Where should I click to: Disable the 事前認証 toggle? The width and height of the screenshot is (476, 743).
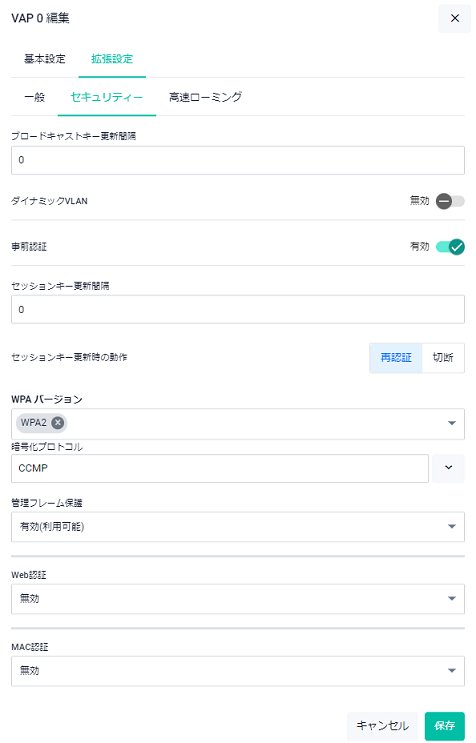click(450, 247)
